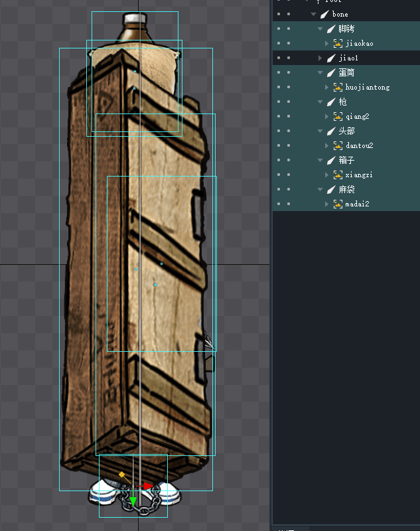Click the yellow square handle near the feet
Image resolution: width=420 pixels, height=531 pixels.
(x=121, y=475)
